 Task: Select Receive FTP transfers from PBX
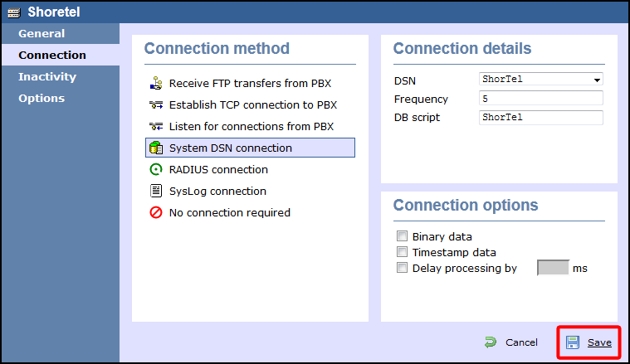[x=250, y=83]
